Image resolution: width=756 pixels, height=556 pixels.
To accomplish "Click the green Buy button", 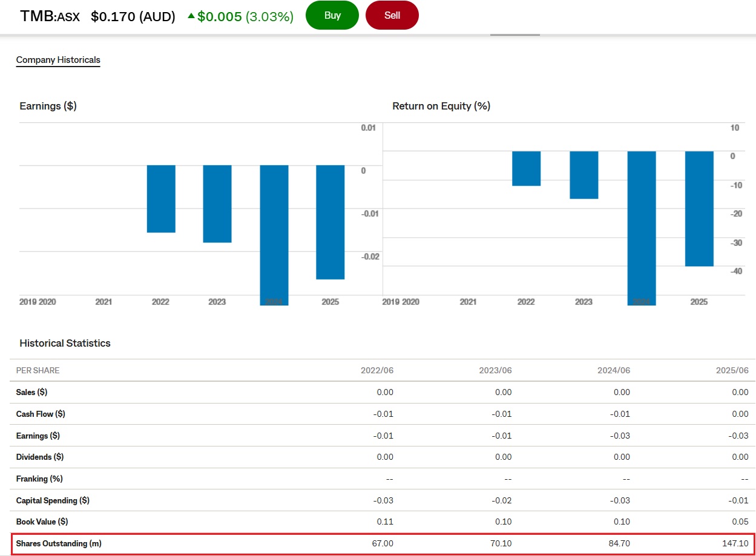I will click(x=332, y=16).
